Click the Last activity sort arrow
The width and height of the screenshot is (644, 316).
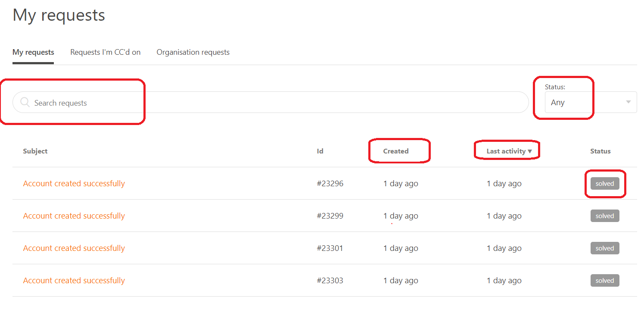[530, 151]
